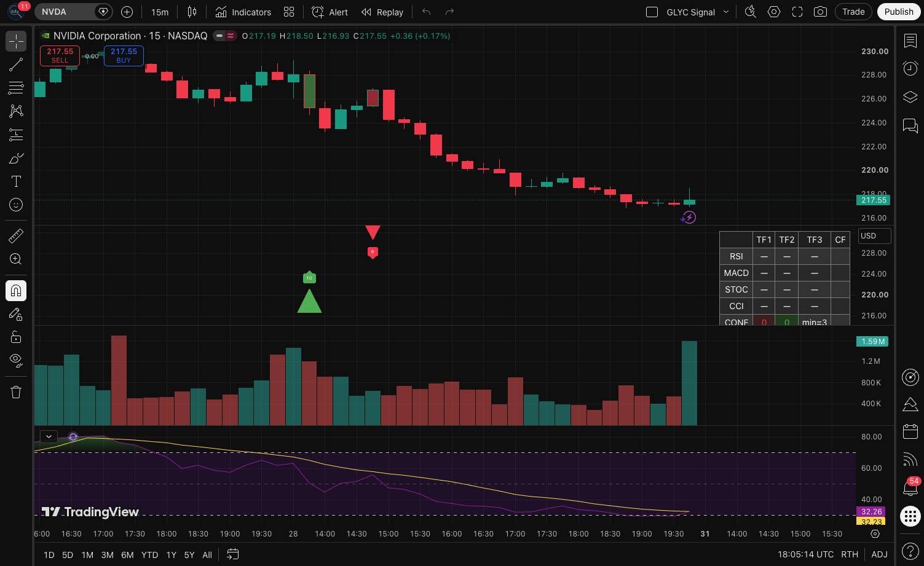Select the ruler measure tool

click(x=16, y=235)
